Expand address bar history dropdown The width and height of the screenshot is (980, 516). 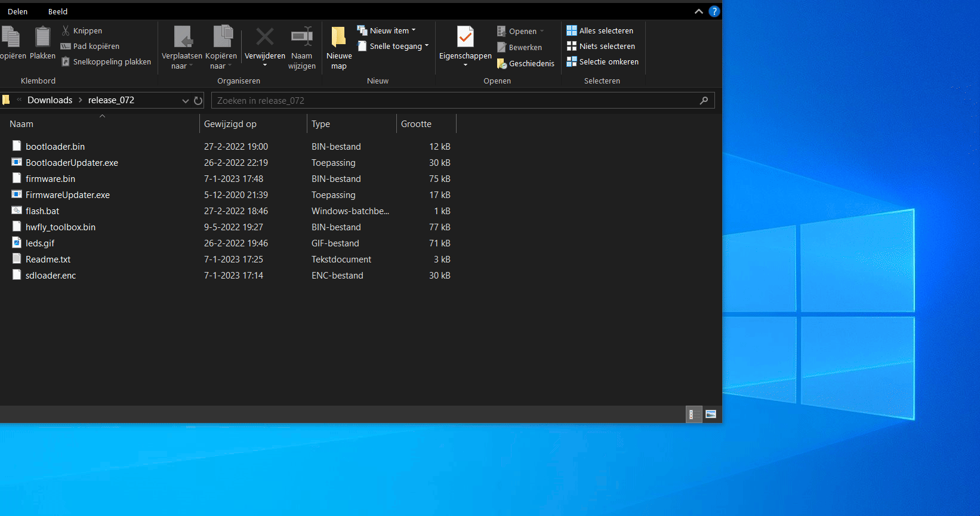pos(186,101)
